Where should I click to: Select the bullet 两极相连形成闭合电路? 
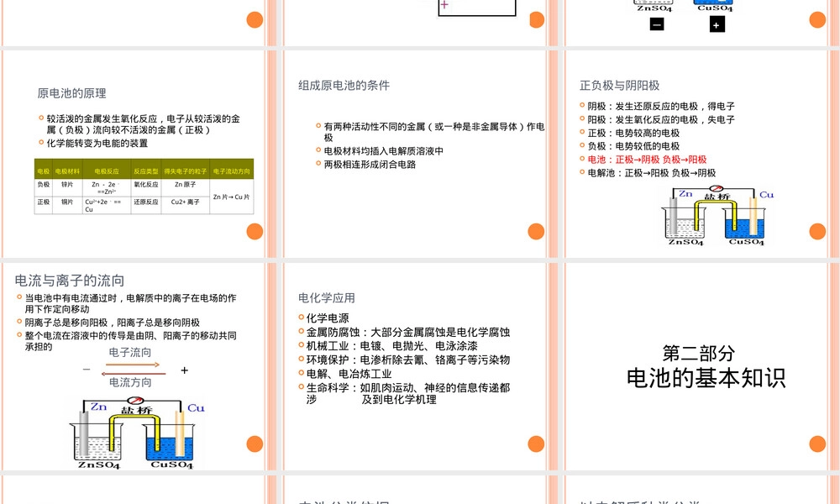pos(370,165)
